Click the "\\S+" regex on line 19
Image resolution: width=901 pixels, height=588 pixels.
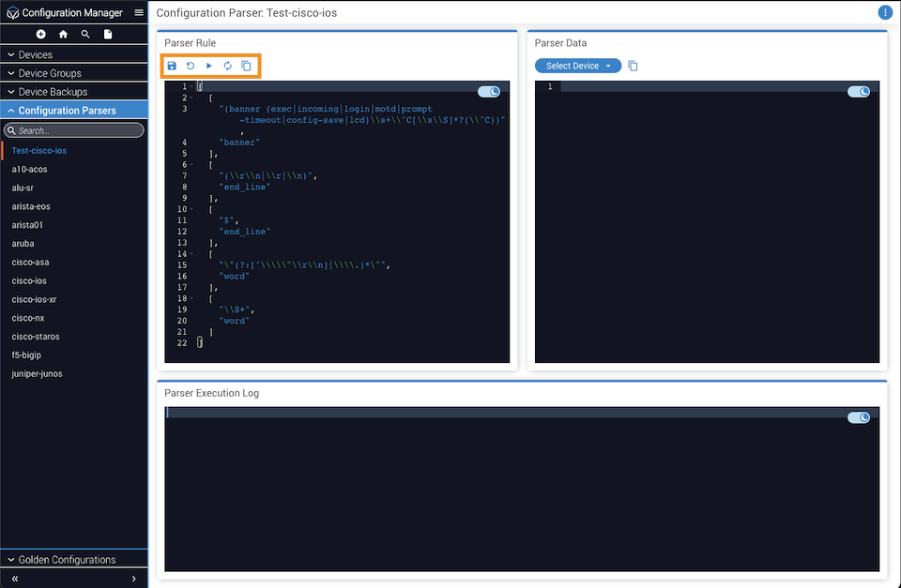235,309
